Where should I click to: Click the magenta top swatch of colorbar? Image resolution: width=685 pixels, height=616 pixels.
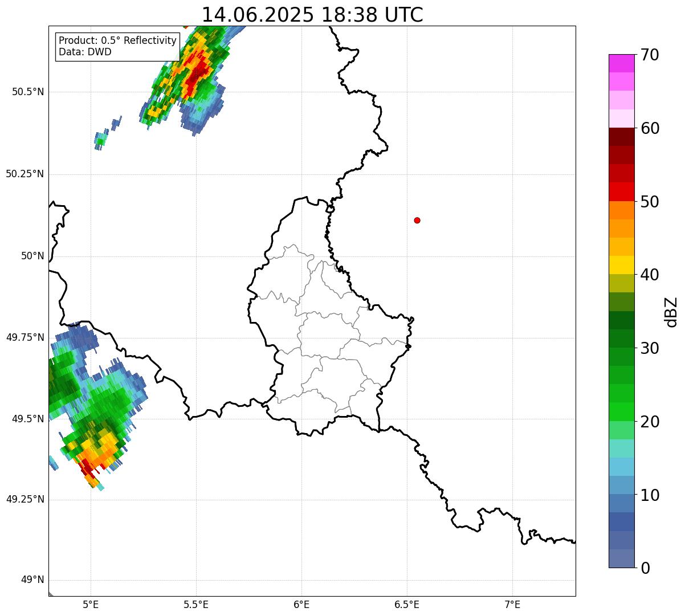[x=622, y=63]
